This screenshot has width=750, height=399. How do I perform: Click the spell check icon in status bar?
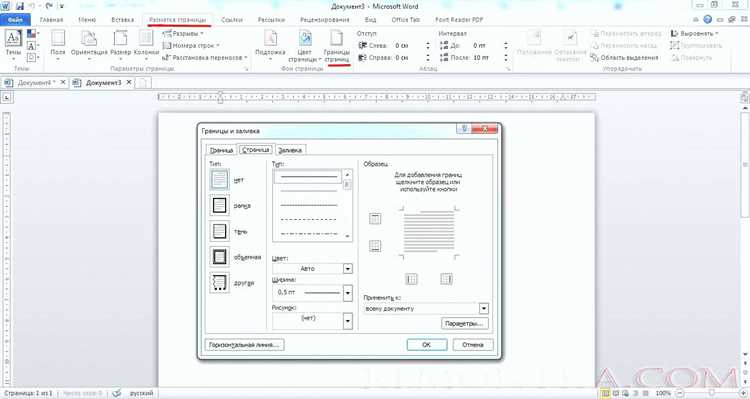(x=116, y=393)
